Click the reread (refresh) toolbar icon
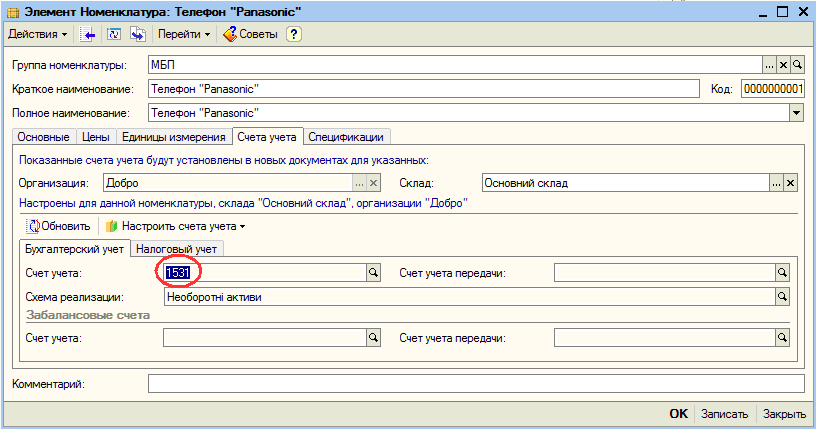The height and width of the screenshot is (429, 816). 113,34
